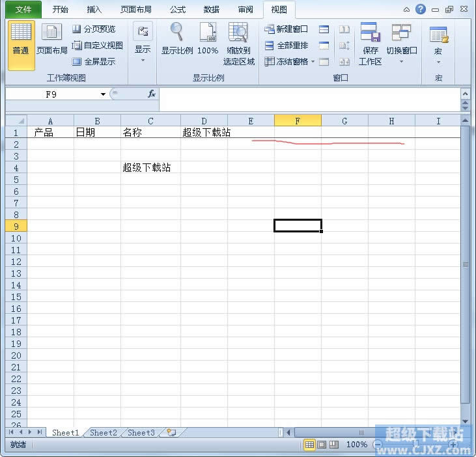Image resolution: width=476 pixels, height=457 pixels.
Task: Switch to Sheet1 tab
Action: [x=65, y=432]
